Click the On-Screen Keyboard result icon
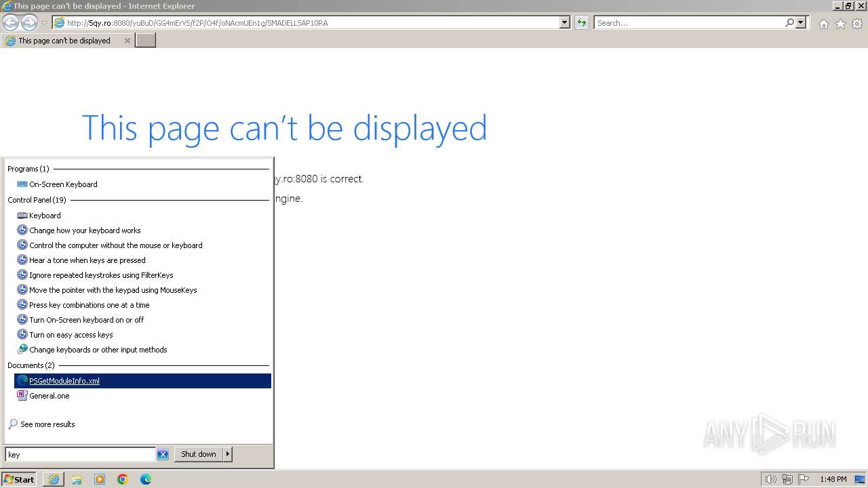868x488 pixels. pos(22,184)
